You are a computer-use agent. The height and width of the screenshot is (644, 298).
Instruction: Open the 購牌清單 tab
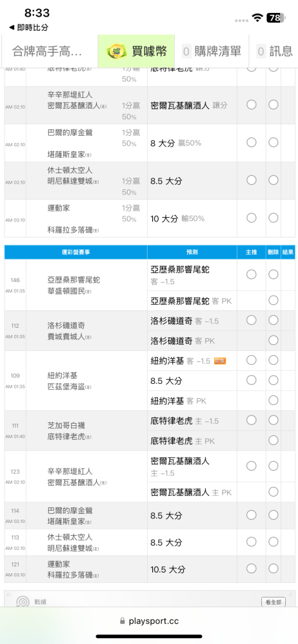(x=212, y=52)
